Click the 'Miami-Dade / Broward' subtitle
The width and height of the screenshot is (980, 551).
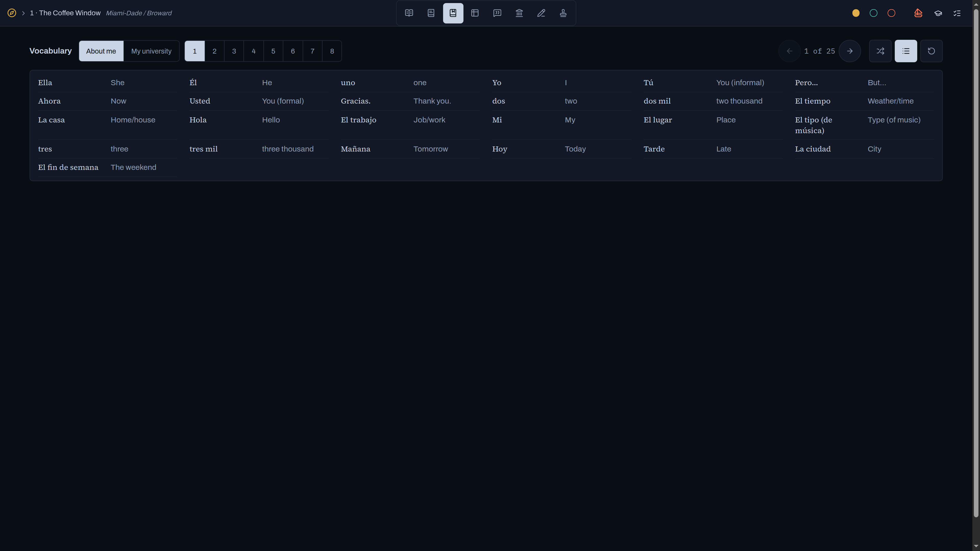[x=139, y=13]
